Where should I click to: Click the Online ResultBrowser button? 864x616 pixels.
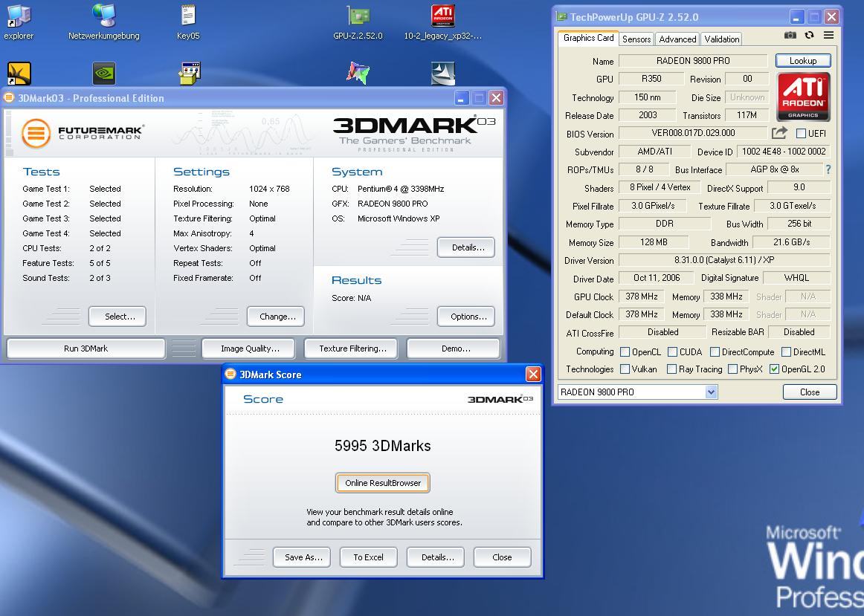tap(383, 483)
